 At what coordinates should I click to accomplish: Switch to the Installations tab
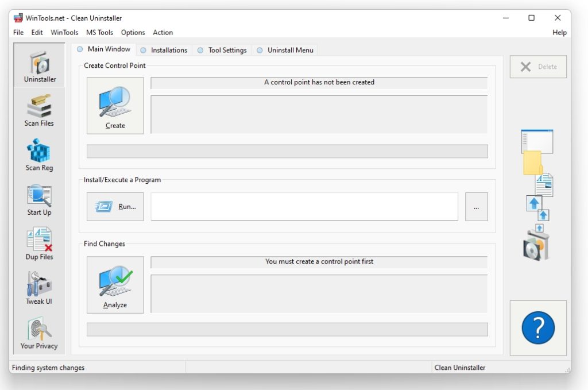point(164,50)
